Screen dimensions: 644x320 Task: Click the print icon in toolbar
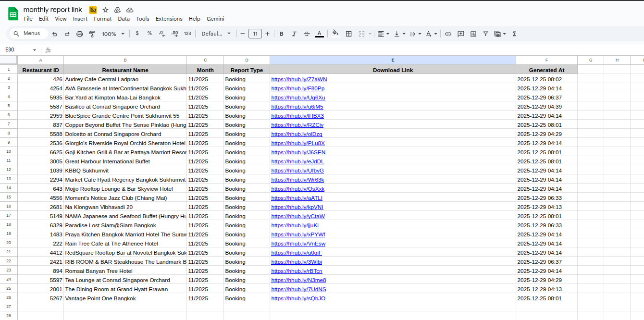(x=80, y=34)
